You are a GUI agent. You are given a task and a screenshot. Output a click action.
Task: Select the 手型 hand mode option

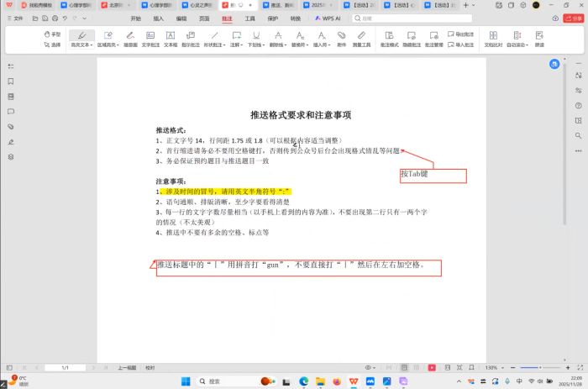click(x=52, y=34)
